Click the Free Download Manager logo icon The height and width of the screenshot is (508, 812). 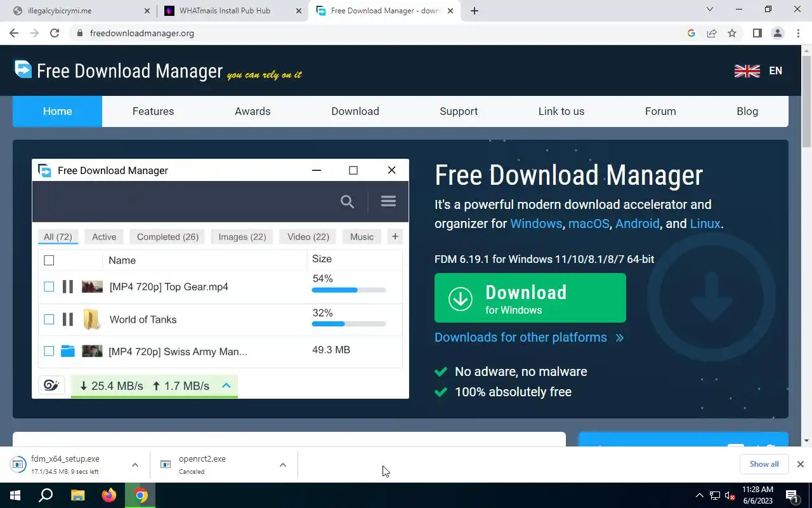point(23,69)
